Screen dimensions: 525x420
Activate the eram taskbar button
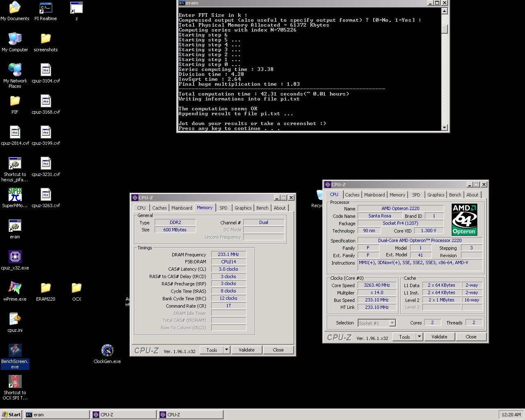(x=57, y=415)
